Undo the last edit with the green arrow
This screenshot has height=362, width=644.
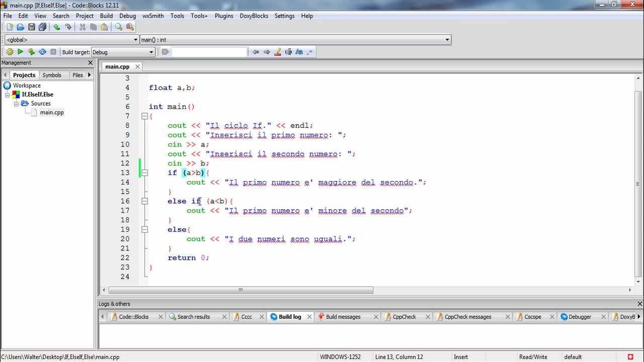click(x=57, y=27)
